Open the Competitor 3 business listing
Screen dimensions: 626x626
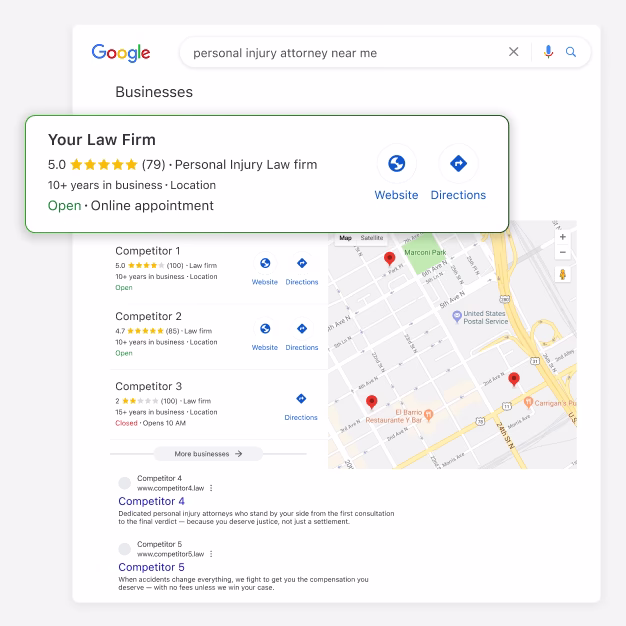148,386
